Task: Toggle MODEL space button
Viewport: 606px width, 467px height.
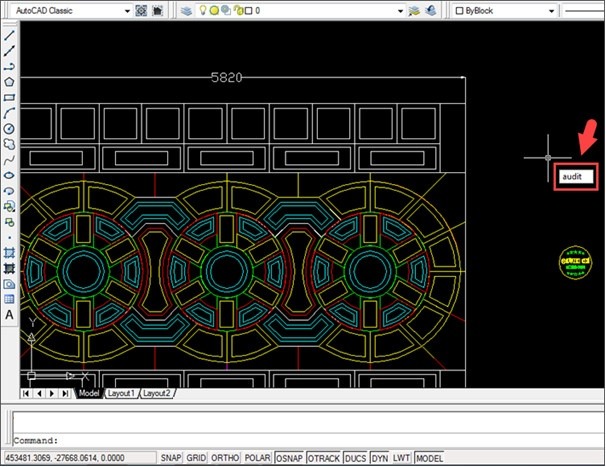Action: tap(429, 458)
